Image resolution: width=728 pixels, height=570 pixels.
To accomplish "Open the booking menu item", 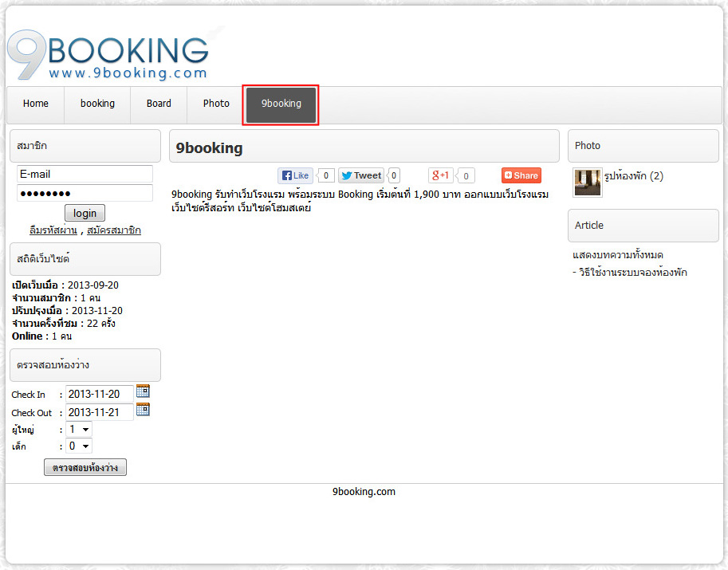I will click(x=97, y=104).
